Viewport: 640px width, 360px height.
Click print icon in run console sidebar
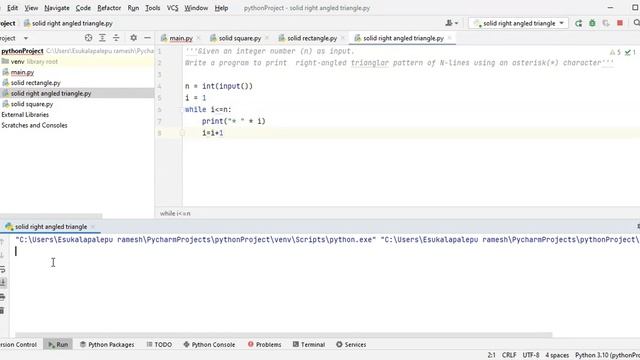click(3, 297)
